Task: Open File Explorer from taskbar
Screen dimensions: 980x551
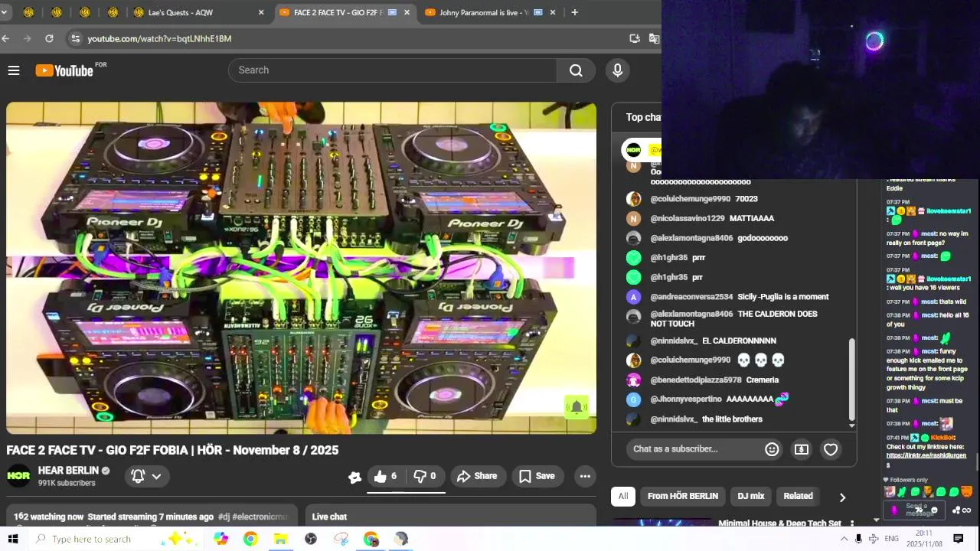Action: tap(280, 539)
